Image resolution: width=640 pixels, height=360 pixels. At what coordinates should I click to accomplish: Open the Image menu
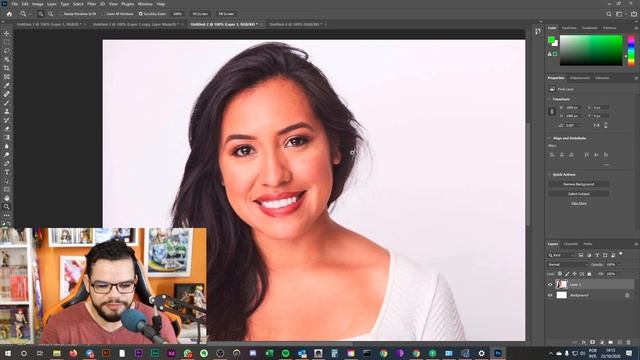pos(38,4)
